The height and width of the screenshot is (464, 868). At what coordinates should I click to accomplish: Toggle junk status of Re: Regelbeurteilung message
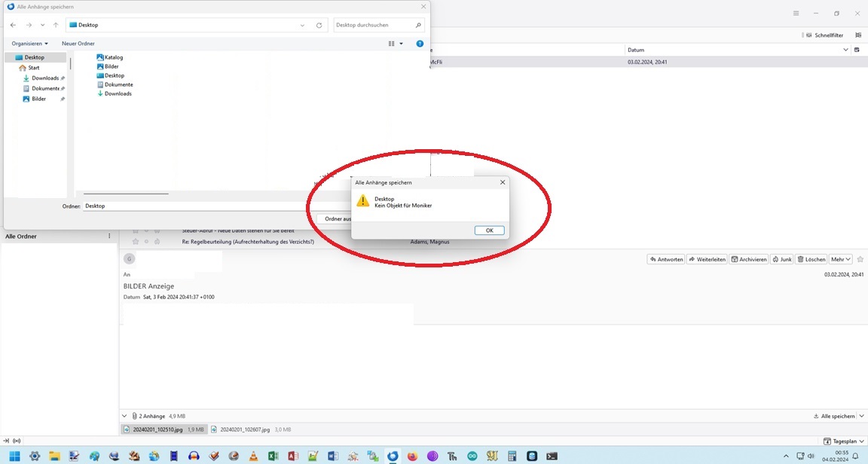pyautogui.click(x=157, y=242)
